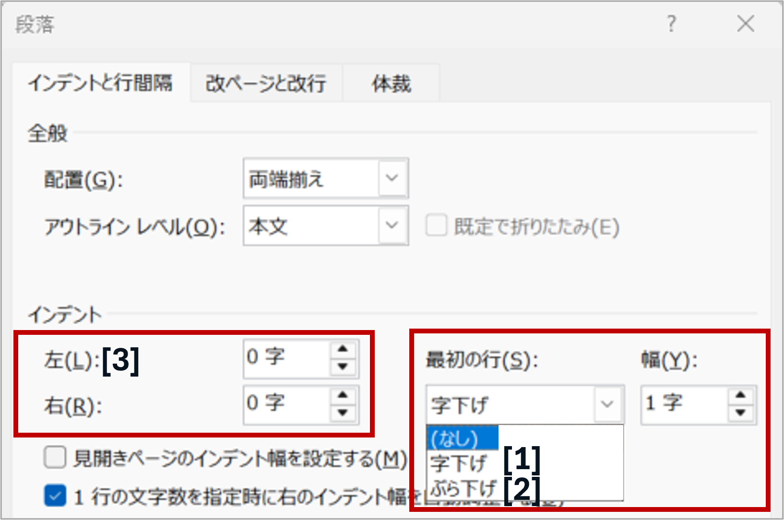This screenshot has height=532, width=784.
Task: Toggle the 既定で折りたたみ checkbox
Action: (x=436, y=226)
